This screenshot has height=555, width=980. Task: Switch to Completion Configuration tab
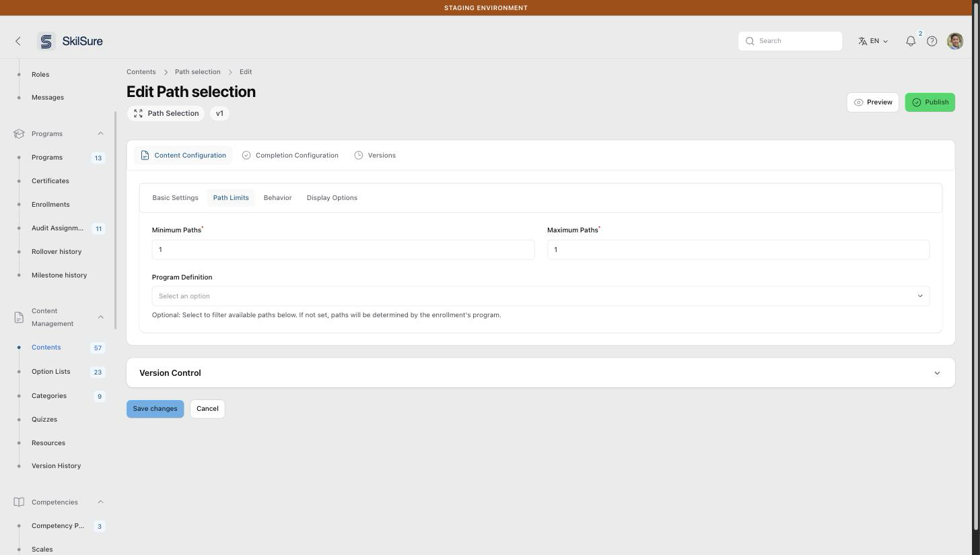pyautogui.click(x=290, y=155)
